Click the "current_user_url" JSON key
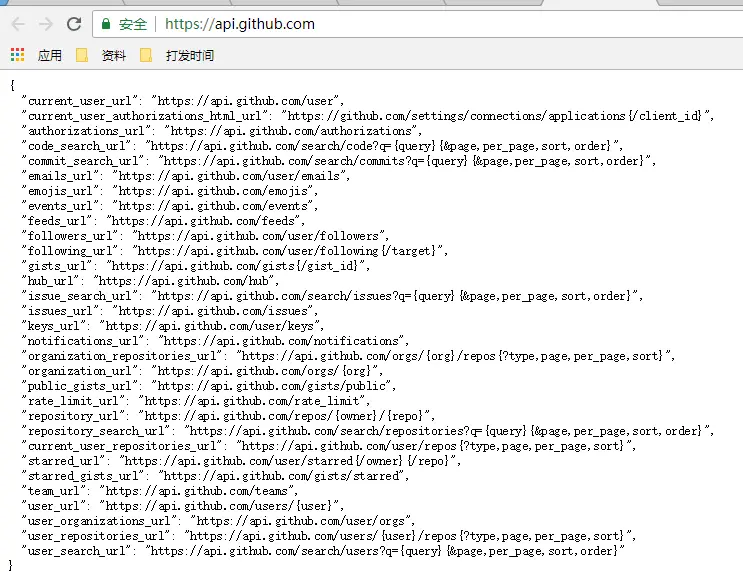 pos(79,101)
